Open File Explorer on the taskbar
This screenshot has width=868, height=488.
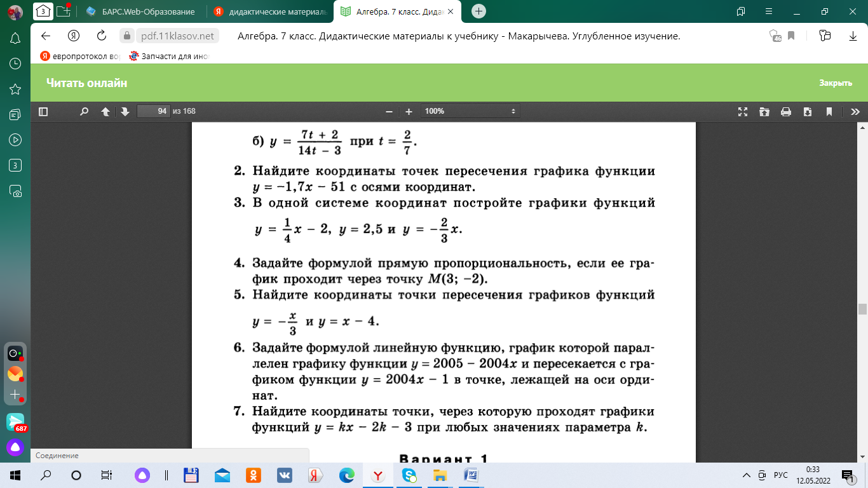click(440, 475)
